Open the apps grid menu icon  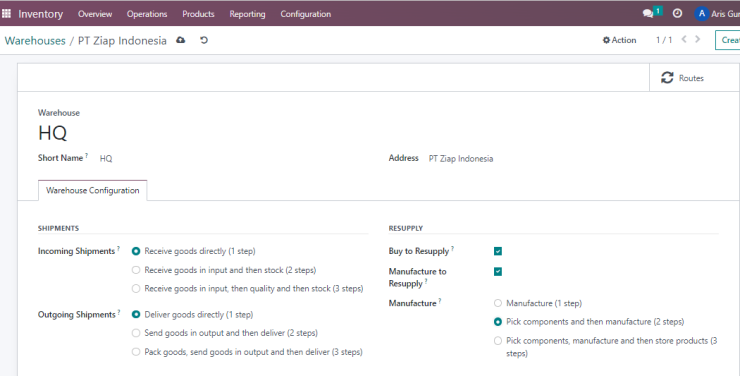[6, 14]
